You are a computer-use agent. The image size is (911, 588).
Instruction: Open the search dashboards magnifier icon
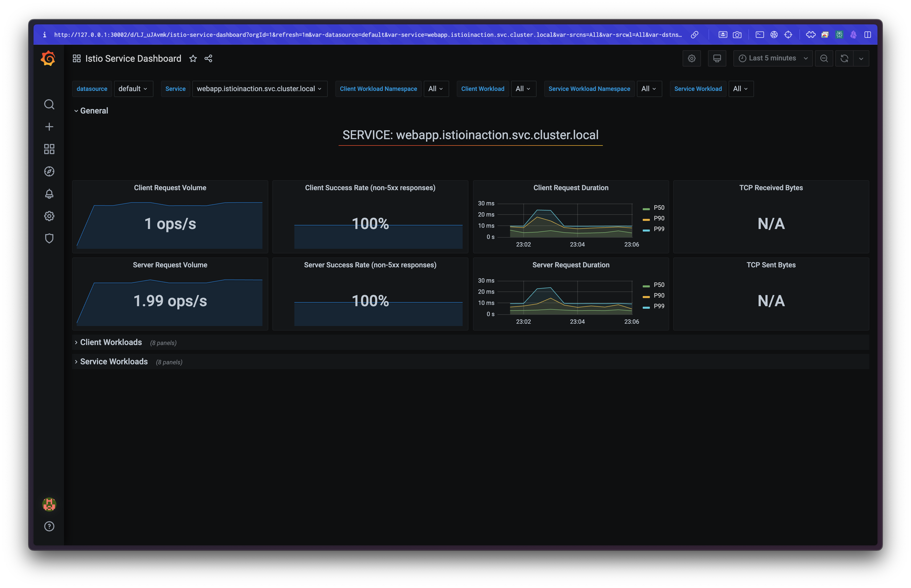[49, 104]
